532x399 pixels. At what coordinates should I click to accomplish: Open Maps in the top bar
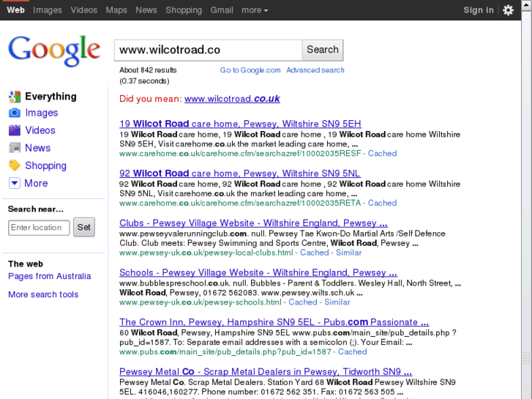pos(116,10)
